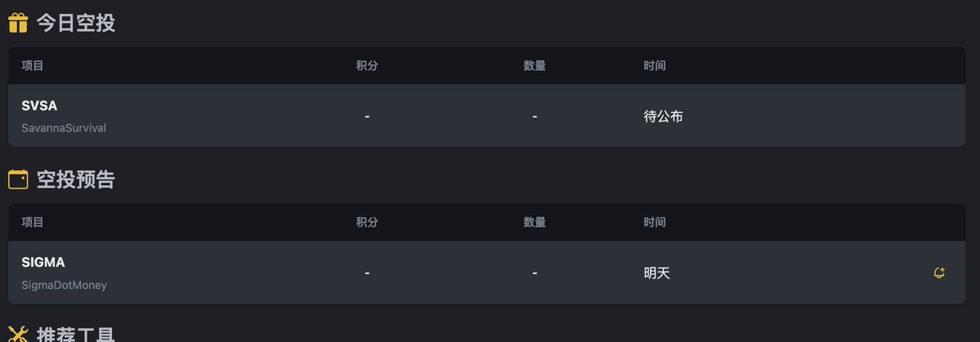Click 时间 column header in 空投预告 table
The width and height of the screenshot is (980, 342).
[655, 222]
